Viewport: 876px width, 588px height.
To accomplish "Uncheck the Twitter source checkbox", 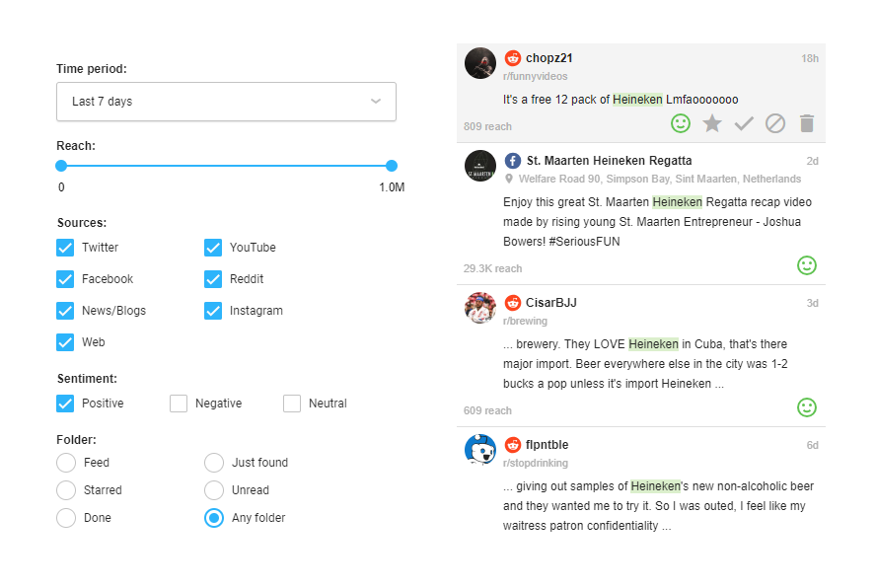I will [x=65, y=248].
